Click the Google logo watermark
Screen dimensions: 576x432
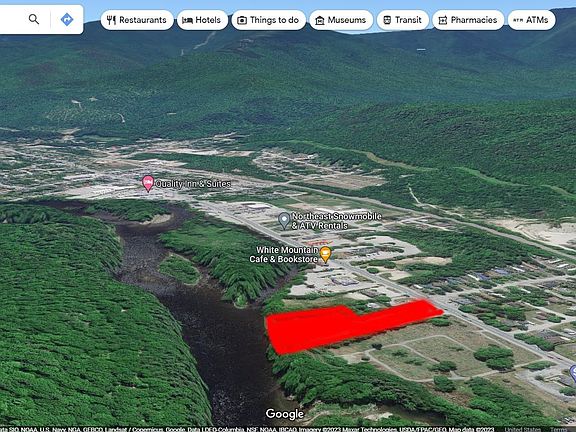coord(285,414)
